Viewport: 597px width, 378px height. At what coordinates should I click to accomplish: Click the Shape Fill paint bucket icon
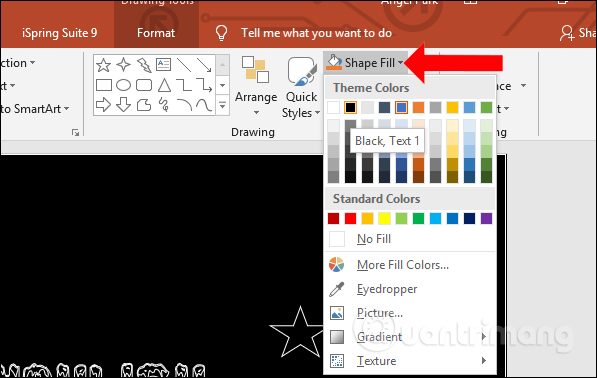334,62
